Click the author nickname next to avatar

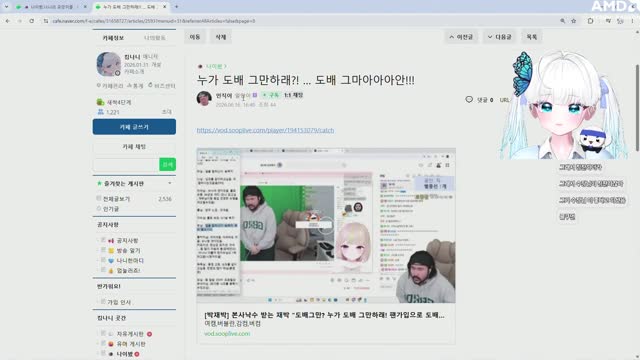click(x=224, y=95)
